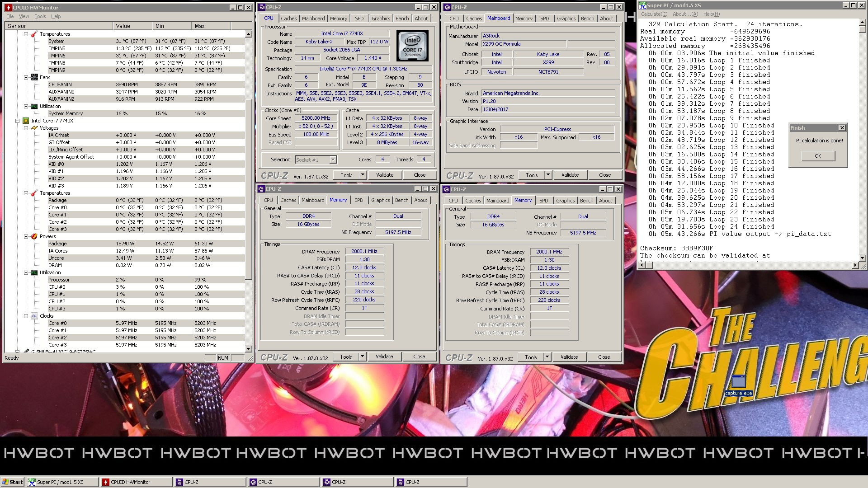The height and width of the screenshot is (488, 868).
Task: Switch to Caches tab in top-left CPU-Z
Action: [288, 19]
